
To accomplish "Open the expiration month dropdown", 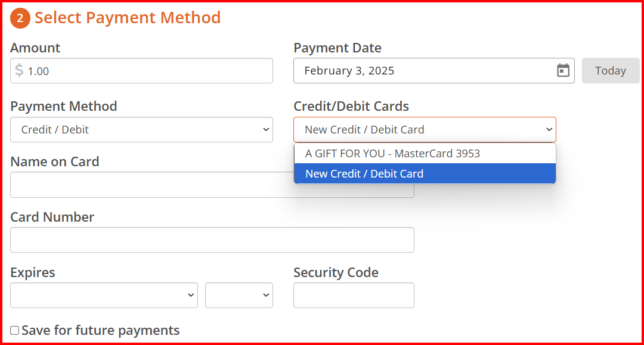I will point(104,295).
